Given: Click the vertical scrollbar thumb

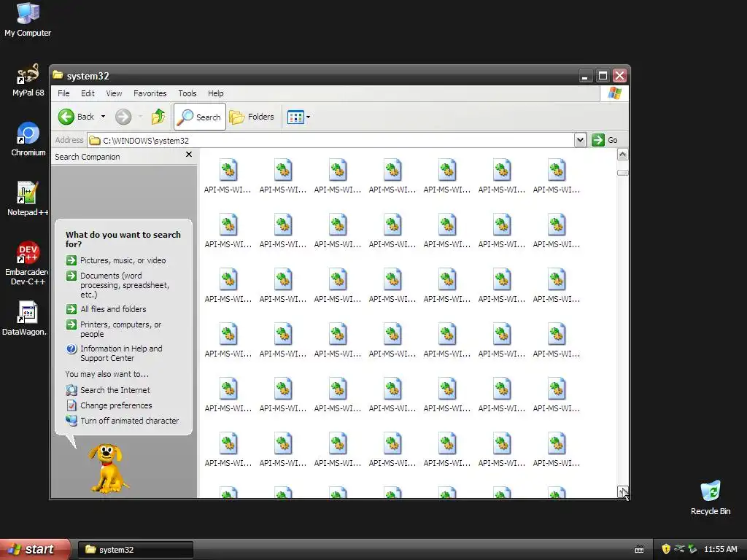Looking at the screenshot, I should 622,173.
